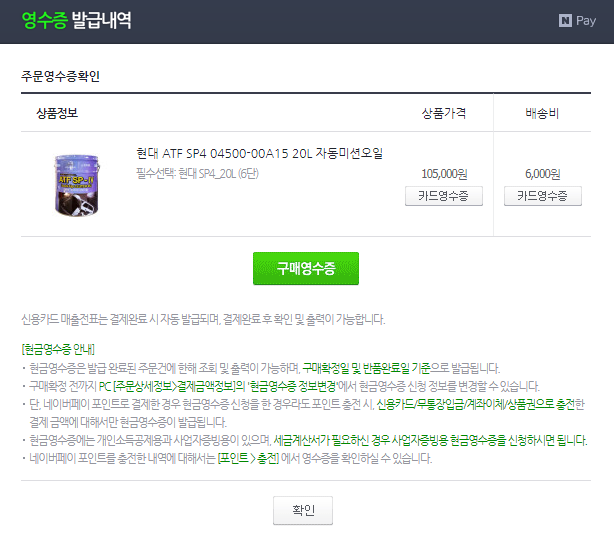Click the [포인트 > 충전] green text
The image size is (614, 544).
[x=248, y=458]
